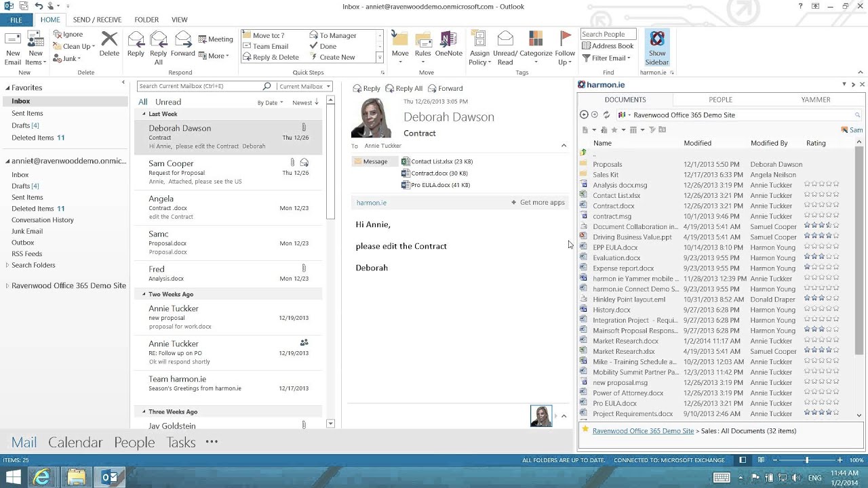Click harmon.ie sidebar refresh icon
868x488 pixels.
[606, 115]
